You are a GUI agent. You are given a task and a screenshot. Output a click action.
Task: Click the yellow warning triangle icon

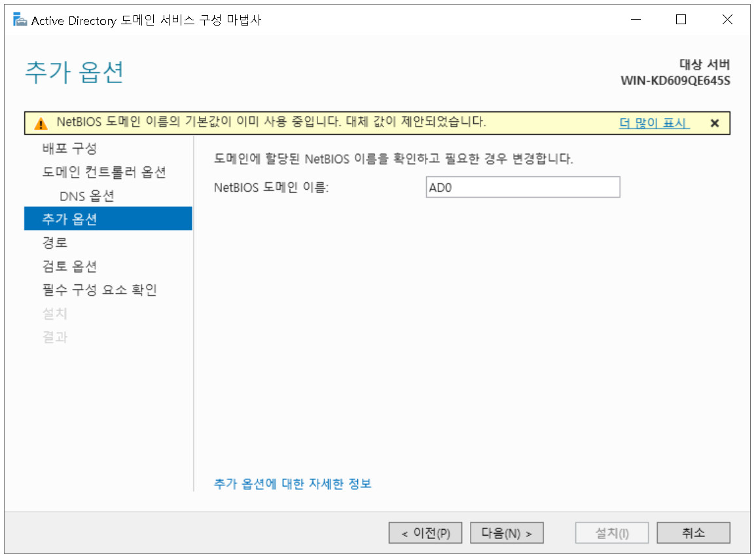(41, 124)
